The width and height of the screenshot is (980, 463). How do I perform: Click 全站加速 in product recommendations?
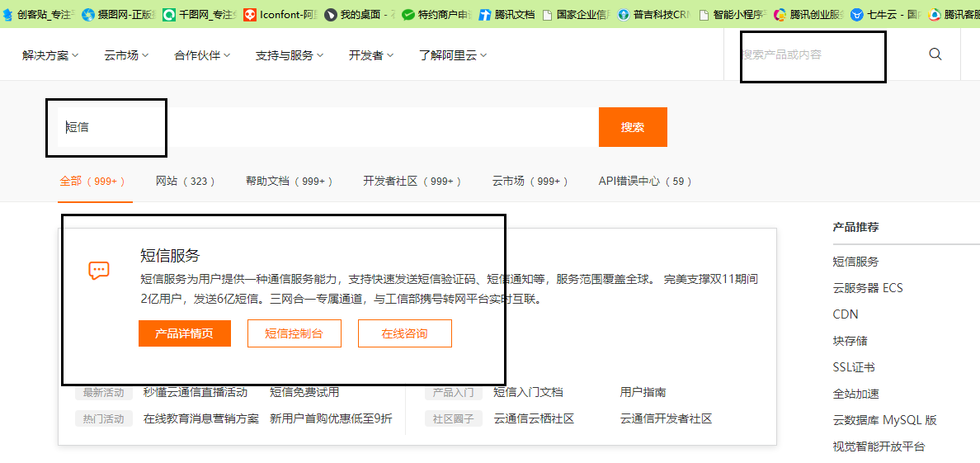coord(855,394)
